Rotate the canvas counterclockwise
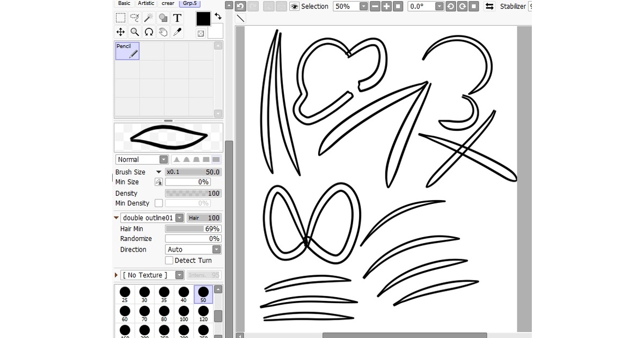Image resolution: width=644 pixels, height=338 pixels. 450,6
